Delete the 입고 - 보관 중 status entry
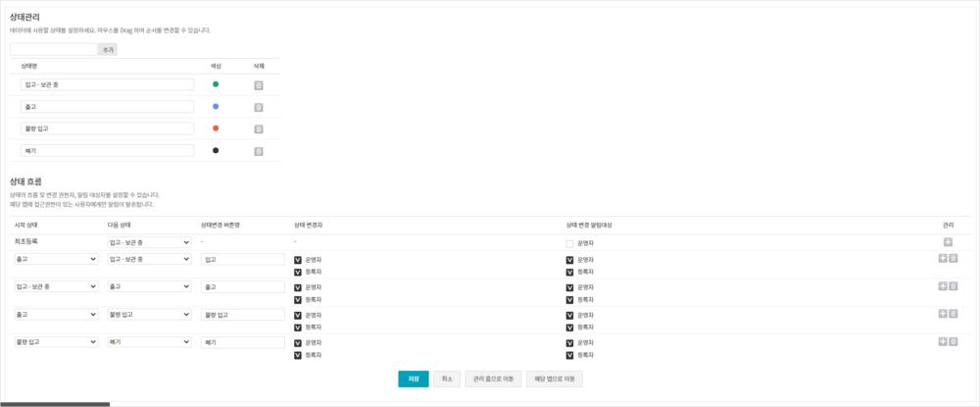Screen dimensions: 980x407 259,85
